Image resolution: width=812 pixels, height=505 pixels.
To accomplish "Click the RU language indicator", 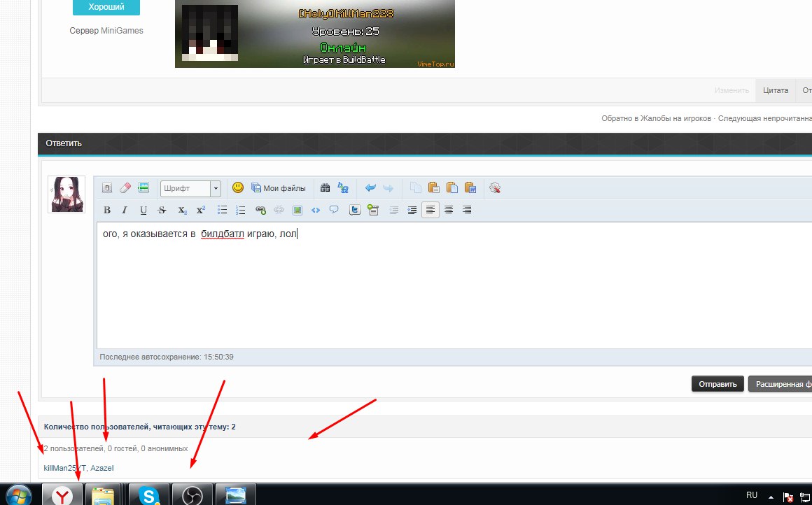I will click(x=751, y=495).
